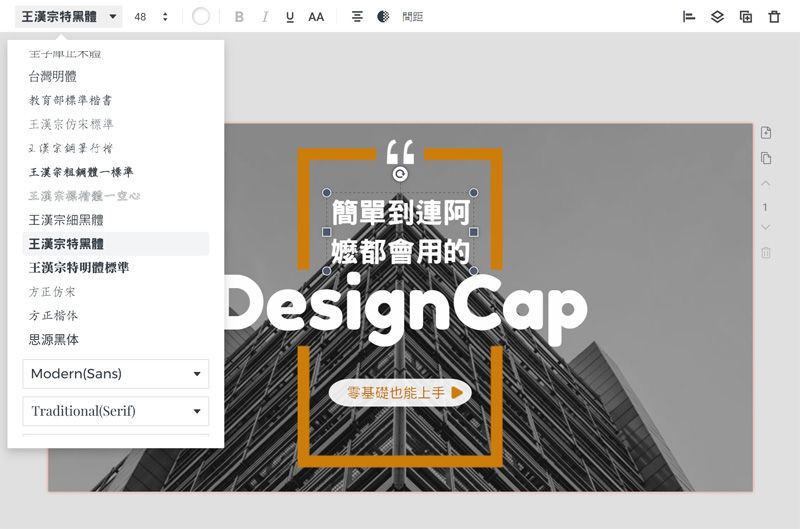This screenshot has width=800, height=529.
Task: Select the 王漢宗鋼筆行楷 font
Action: (116, 148)
